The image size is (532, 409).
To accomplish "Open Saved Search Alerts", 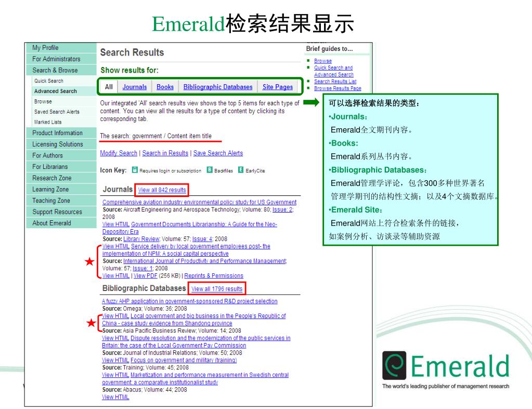I will coord(64,112).
